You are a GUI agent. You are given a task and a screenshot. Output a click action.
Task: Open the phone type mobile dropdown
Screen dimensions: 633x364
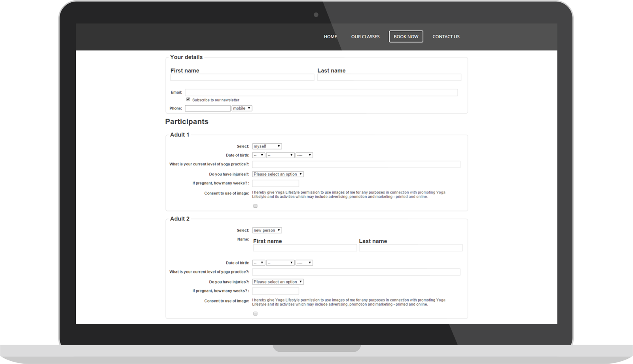click(242, 108)
